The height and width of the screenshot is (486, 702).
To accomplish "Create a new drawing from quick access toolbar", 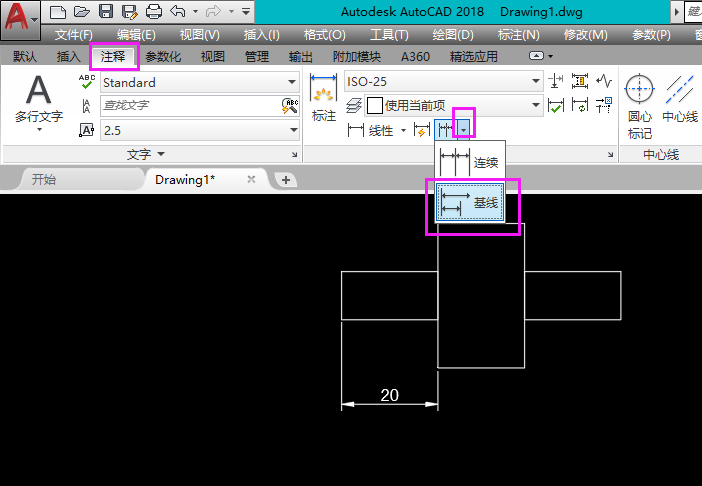I will [x=58, y=12].
